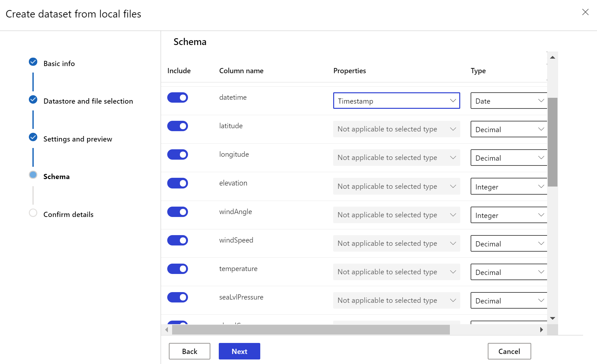Image resolution: width=597 pixels, height=364 pixels.
Task: Toggle off the datetime column include switch
Action: click(178, 97)
